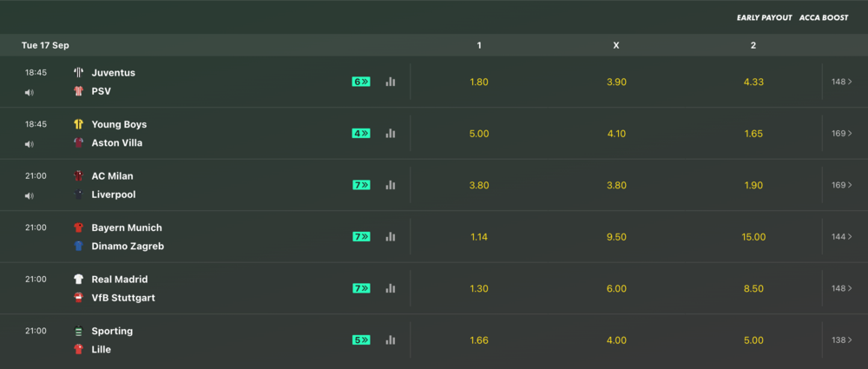Select the 6.00 draw odds for Real Madrid
This screenshot has width=868, height=369.
pos(616,288)
